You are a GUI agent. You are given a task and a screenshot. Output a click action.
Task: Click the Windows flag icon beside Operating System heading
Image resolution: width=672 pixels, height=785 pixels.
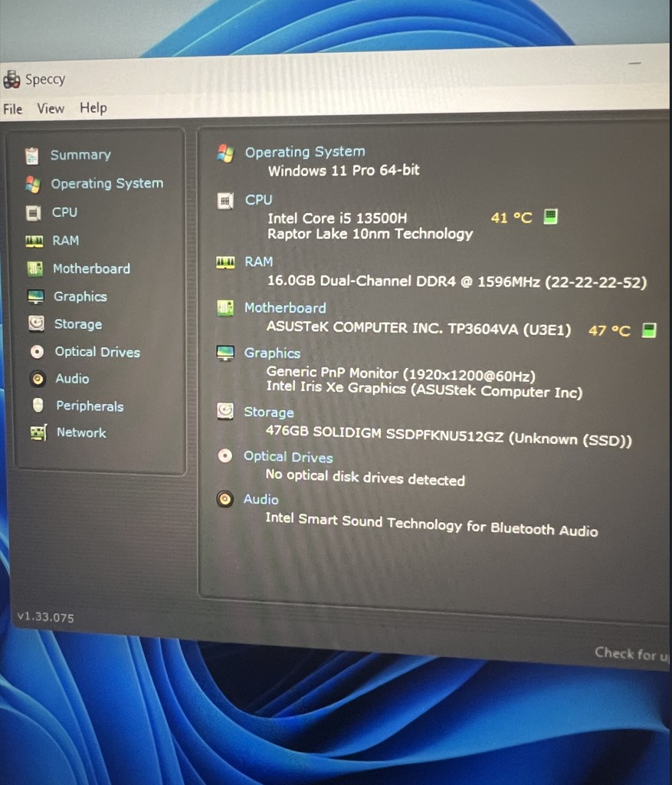coord(226,153)
